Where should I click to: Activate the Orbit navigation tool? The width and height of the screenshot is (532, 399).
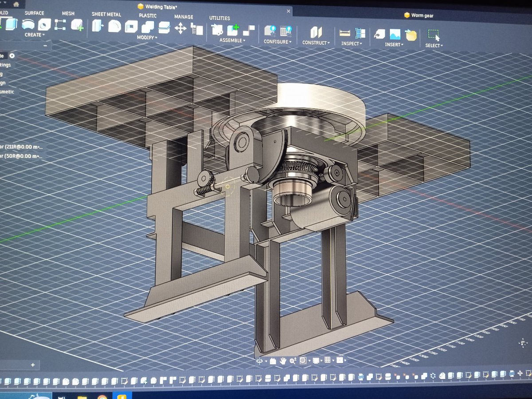point(260,361)
